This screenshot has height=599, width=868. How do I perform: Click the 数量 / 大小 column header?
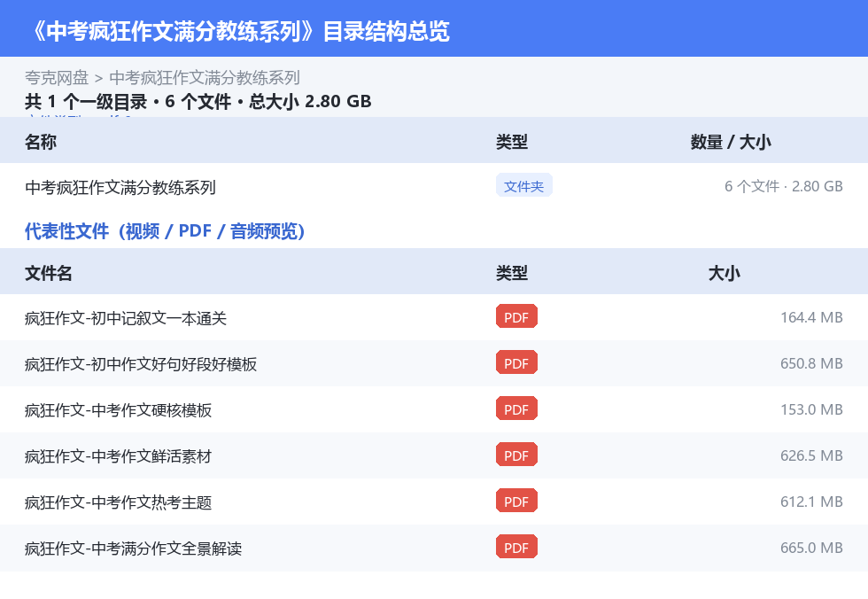(x=731, y=142)
